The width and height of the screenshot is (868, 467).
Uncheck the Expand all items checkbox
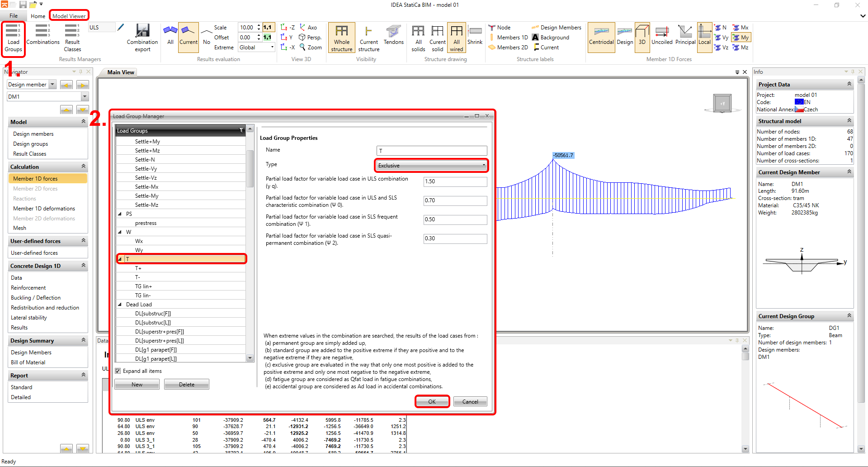point(118,371)
